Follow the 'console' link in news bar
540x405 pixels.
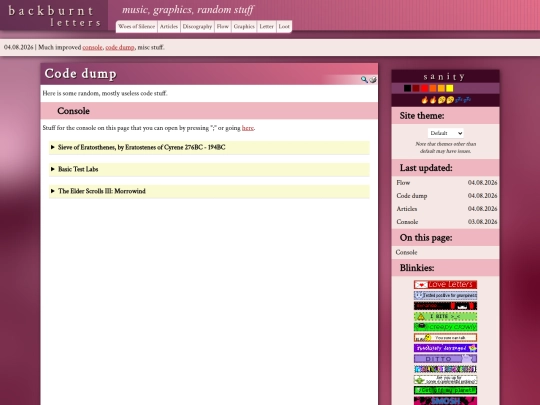pyautogui.click(x=92, y=48)
